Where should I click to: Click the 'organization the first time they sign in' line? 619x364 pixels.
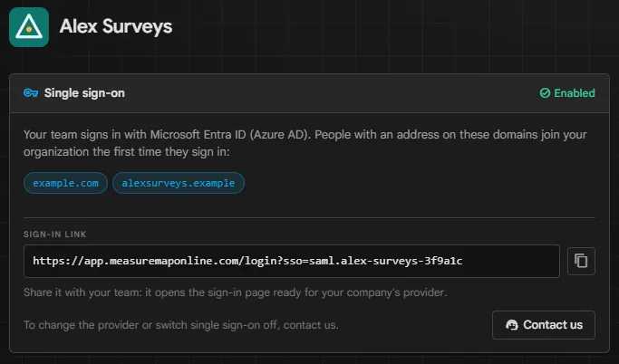pyautogui.click(x=126, y=152)
